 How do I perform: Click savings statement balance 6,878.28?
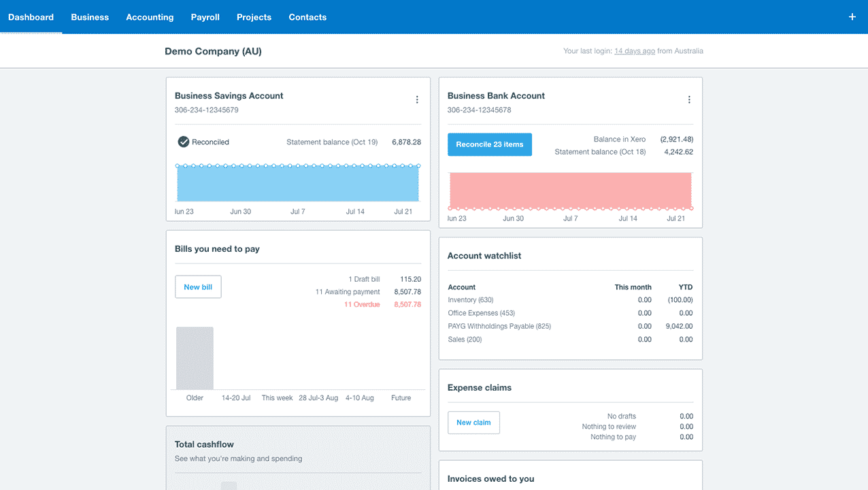pyautogui.click(x=406, y=142)
